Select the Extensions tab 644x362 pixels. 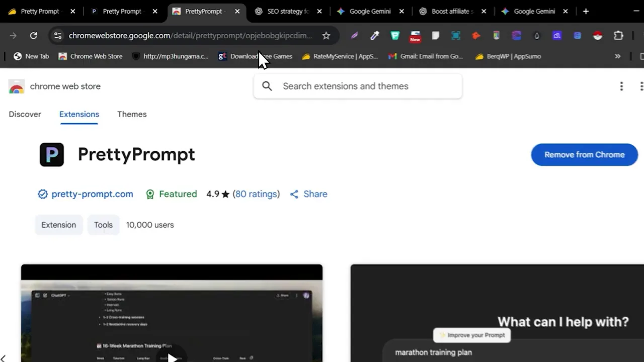click(79, 114)
